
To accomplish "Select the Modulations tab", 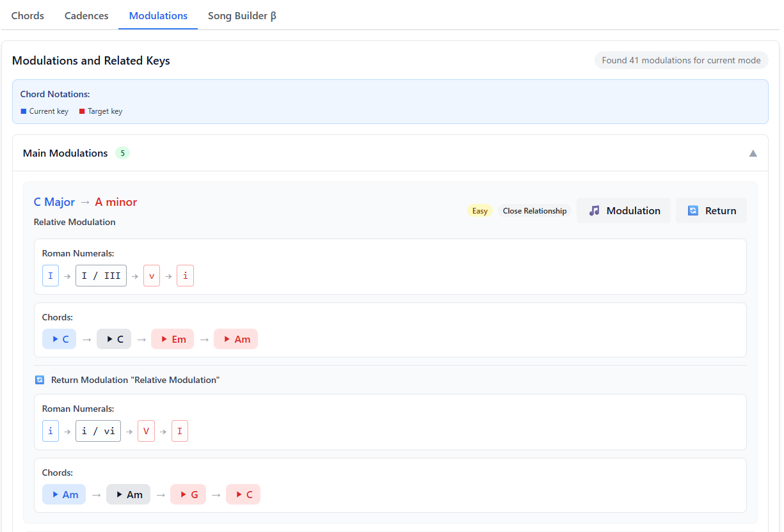I will coord(158,15).
